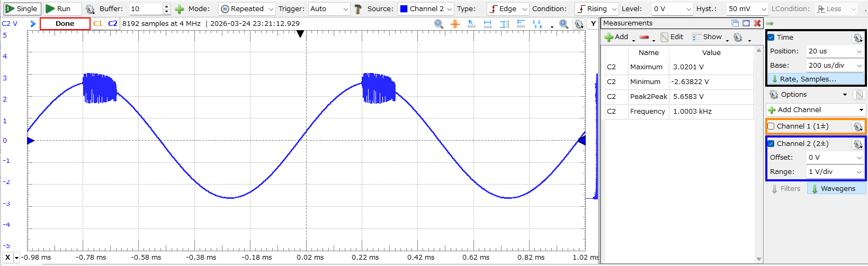Uncheck the Channel 2 checkbox
868x266 pixels.
pyautogui.click(x=771, y=144)
